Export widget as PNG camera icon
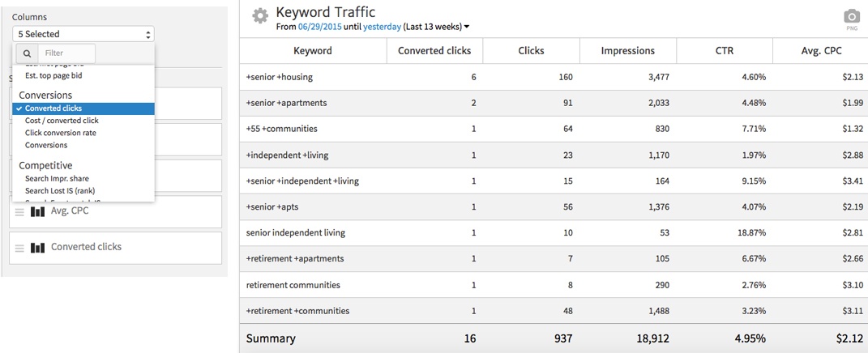This screenshot has height=353, width=868. click(851, 17)
